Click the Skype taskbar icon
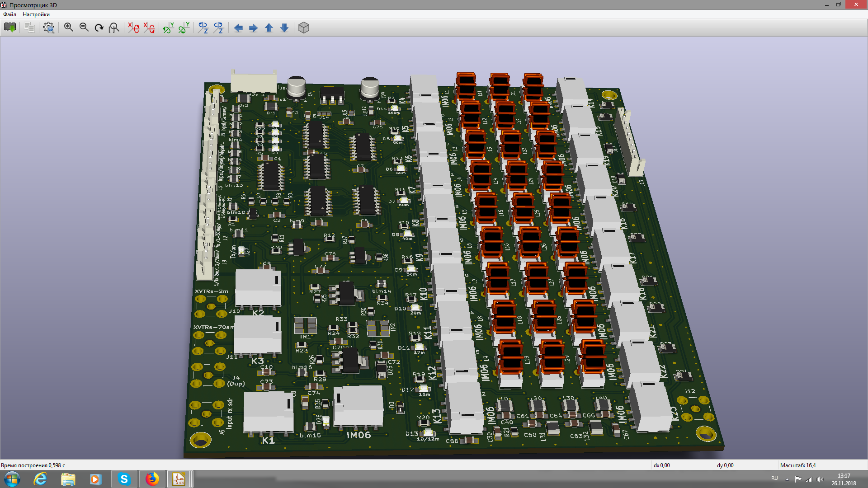This screenshot has width=868, height=488. [124, 479]
